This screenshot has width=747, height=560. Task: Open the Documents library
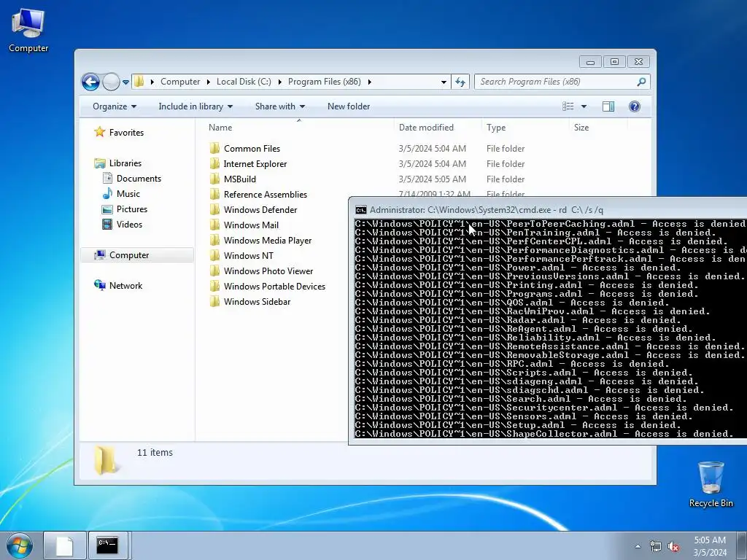point(139,179)
